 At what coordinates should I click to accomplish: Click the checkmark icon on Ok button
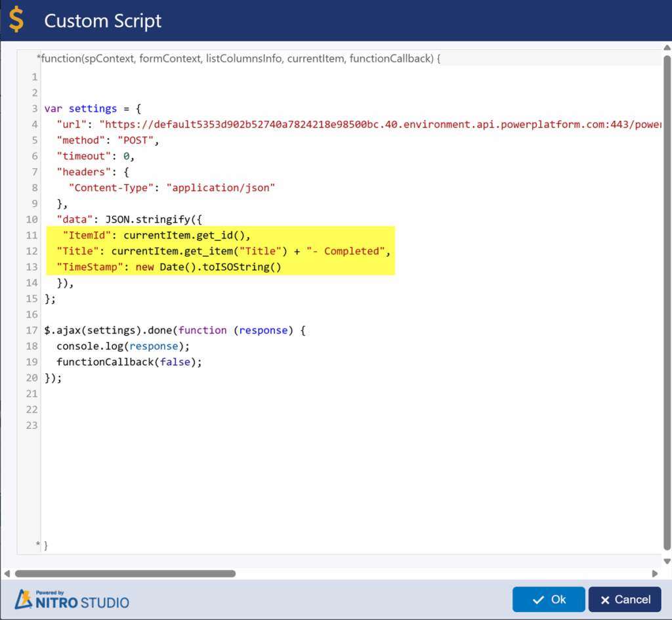coord(538,600)
